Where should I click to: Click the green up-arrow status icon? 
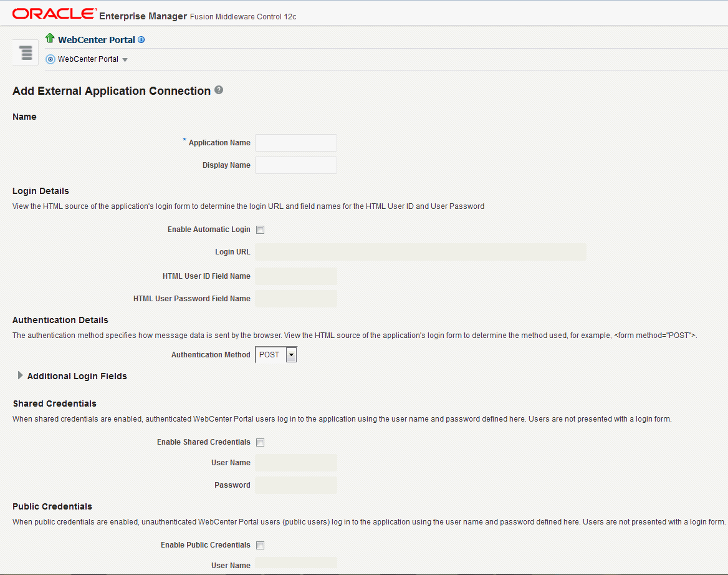click(50, 39)
